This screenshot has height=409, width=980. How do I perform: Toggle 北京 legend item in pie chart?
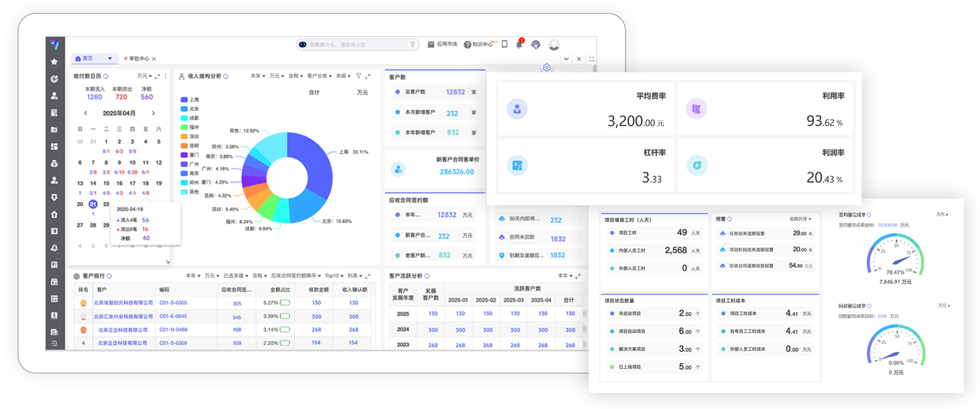(190, 109)
